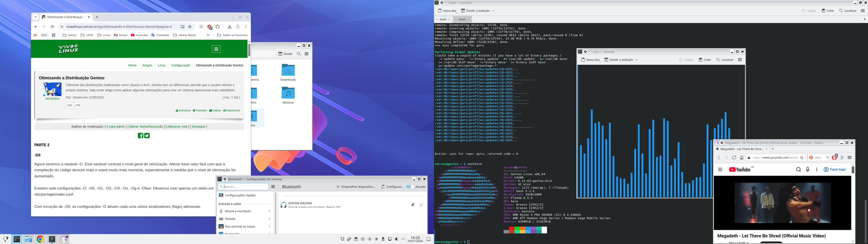Show hidden system tray icons arrow
Screen dimensions: 868x244
403,239
